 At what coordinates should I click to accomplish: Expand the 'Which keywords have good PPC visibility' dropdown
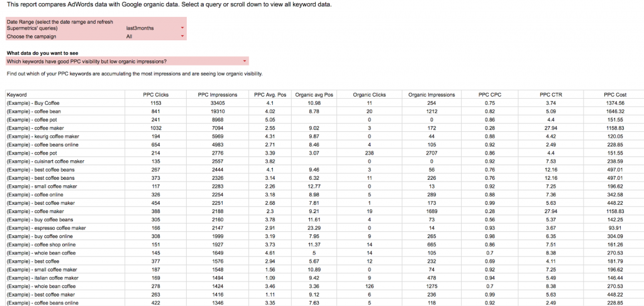(244, 61)
